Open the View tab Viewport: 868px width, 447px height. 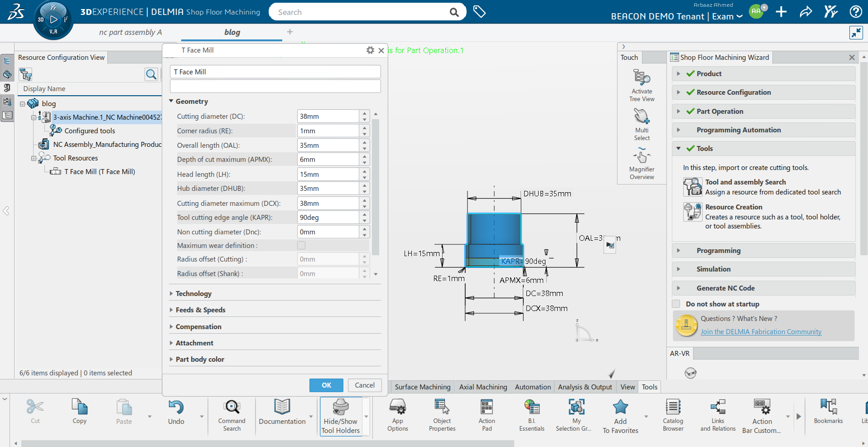[x=627, y=387]
